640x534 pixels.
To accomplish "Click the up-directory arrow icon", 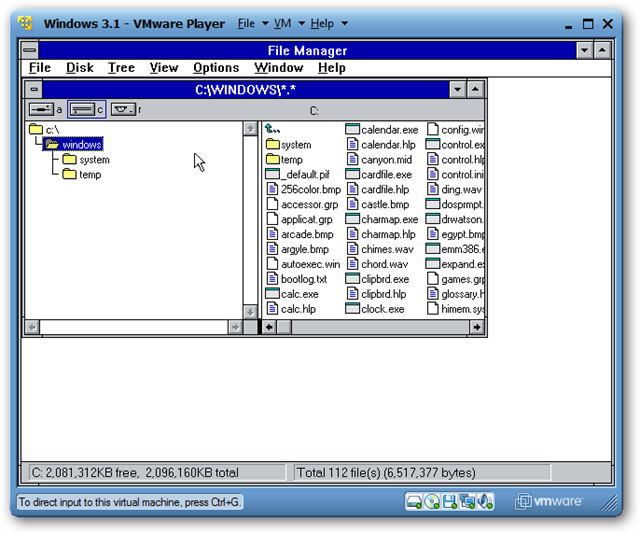I will [272, 129].
